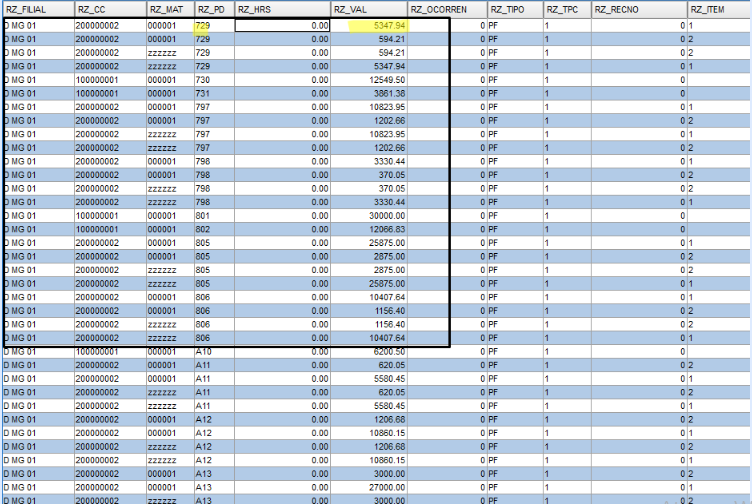Select the RZ_TIPO column header
752x504 pixels.
515,9
